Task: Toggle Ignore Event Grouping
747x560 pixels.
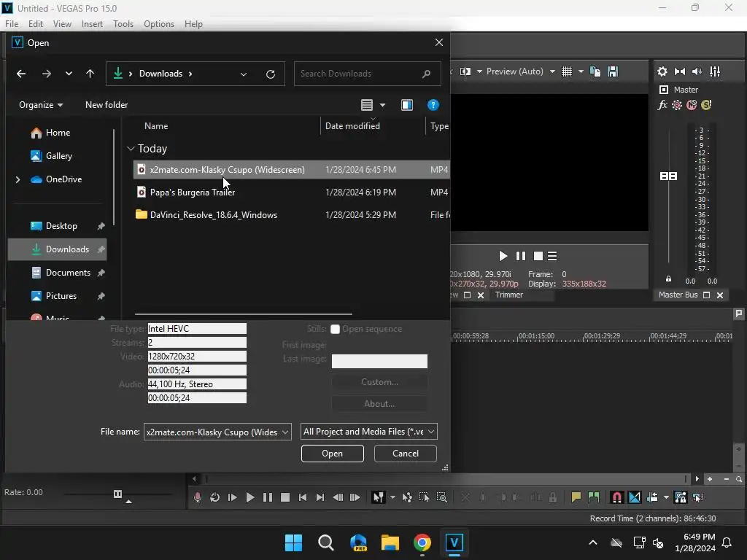Action: click(698, 497)
